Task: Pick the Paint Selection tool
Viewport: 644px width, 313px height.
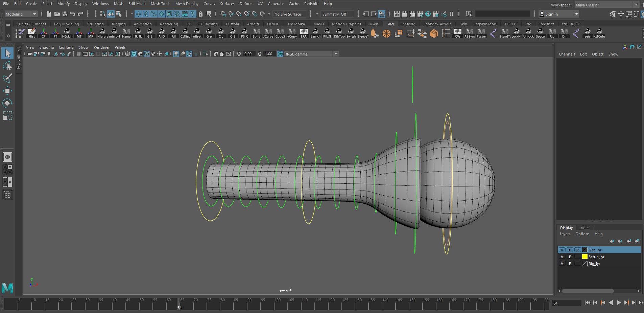Action: click(x=7, y=78)
